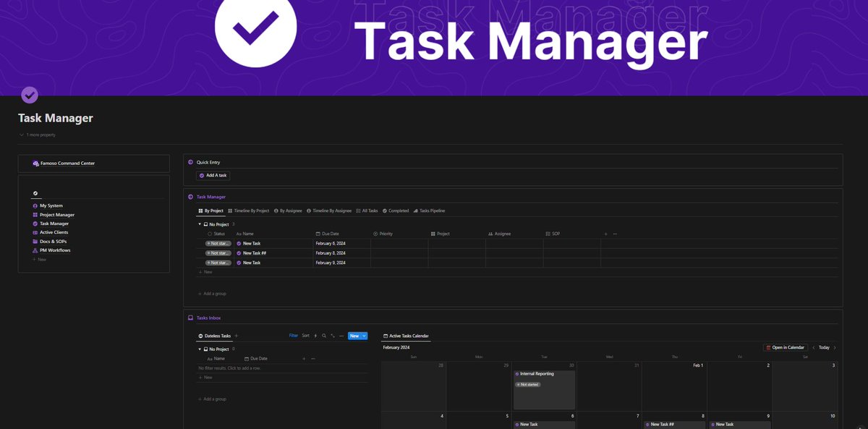This screenshot has width=868, height=429.
Task: Select the Active Tasks Calendar tab
Action: point(406,336)
